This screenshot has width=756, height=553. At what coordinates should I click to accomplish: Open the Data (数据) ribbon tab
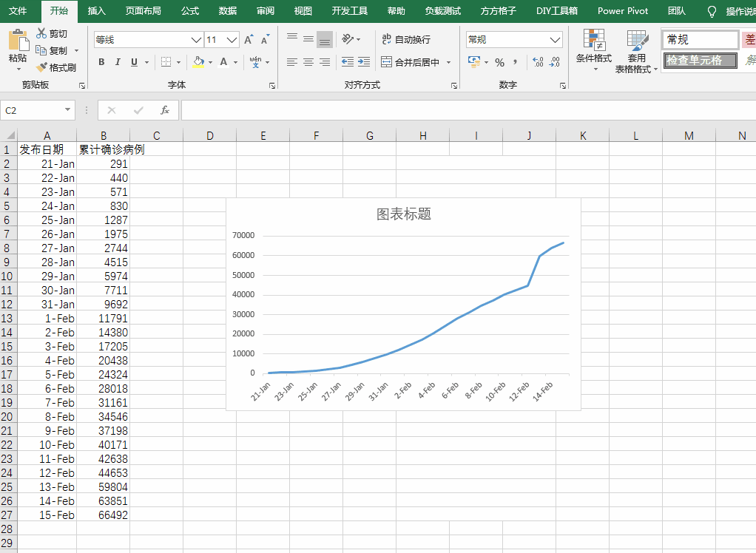click(x=228, y=11)
